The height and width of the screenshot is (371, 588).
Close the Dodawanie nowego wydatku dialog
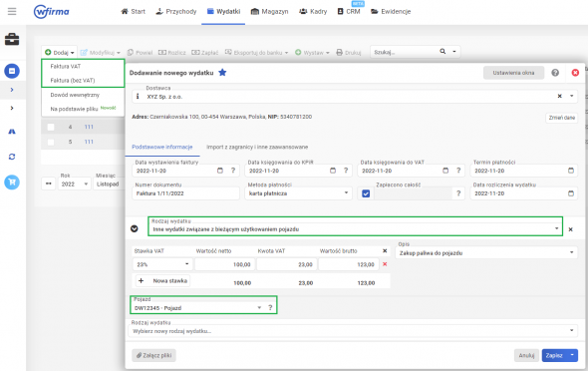pos(575,73)
